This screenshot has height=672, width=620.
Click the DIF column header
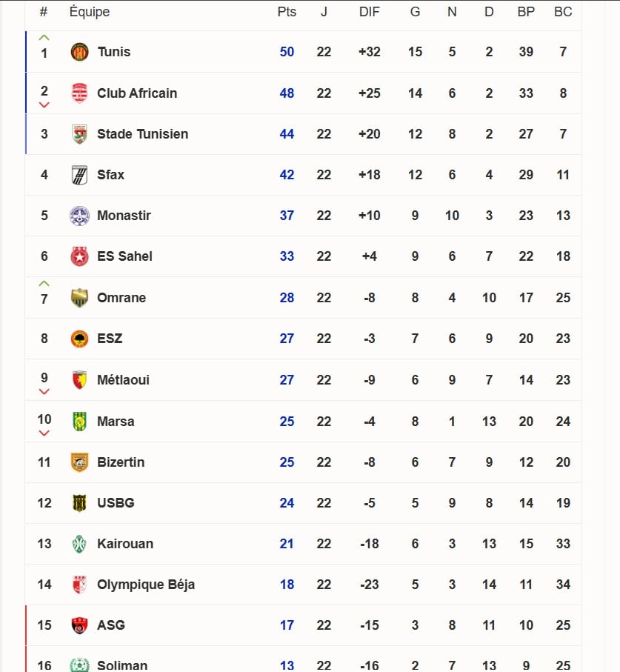(x=369, y=12)
